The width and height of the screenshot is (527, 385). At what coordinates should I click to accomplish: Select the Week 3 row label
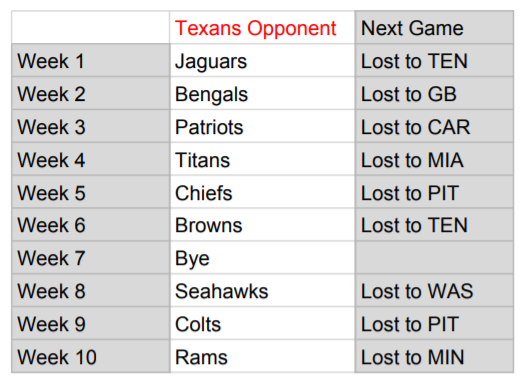(90, 126)
